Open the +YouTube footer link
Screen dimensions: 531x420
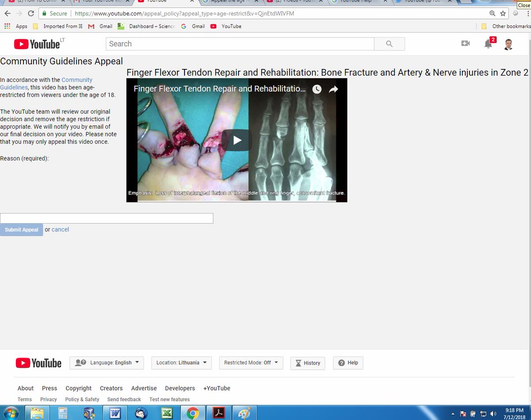pos(217,388)
